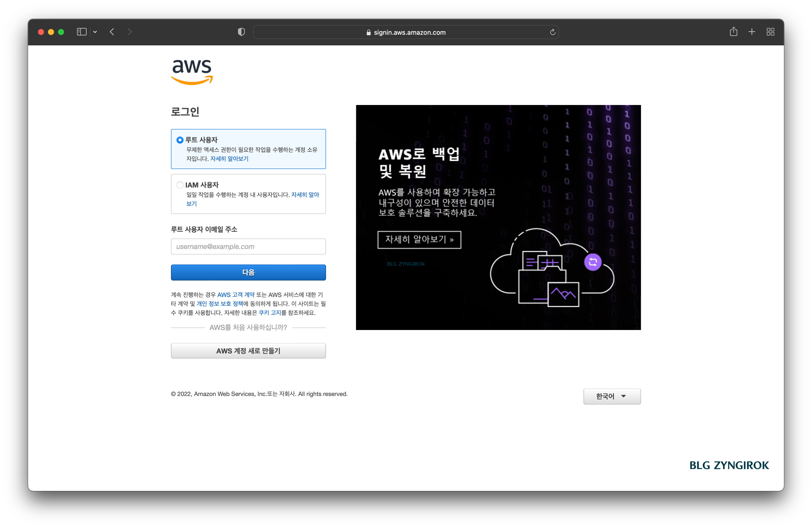Reload the page via the refresh icon
The width and height of the screenshot is (812, 528).
tap(552, 32)
